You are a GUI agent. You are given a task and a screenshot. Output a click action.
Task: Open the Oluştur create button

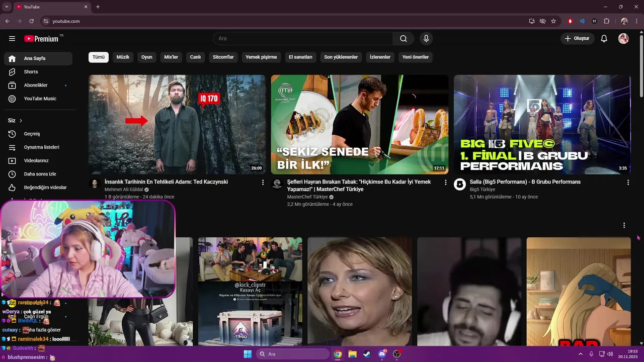578,39
